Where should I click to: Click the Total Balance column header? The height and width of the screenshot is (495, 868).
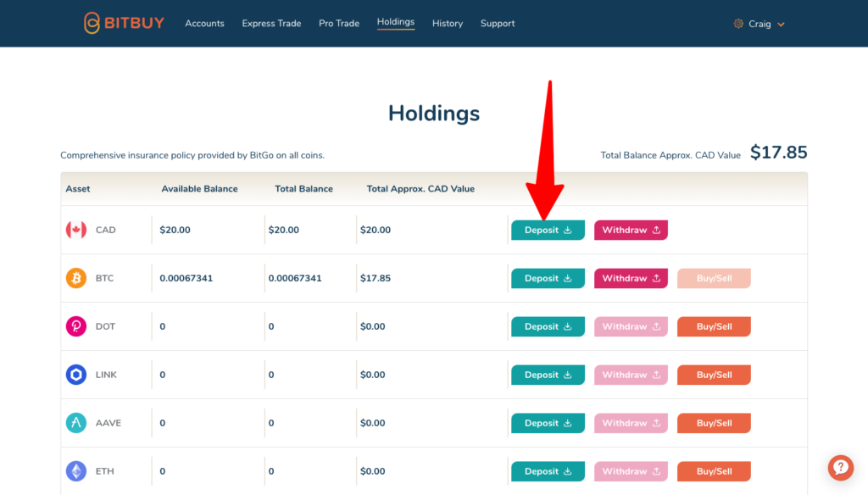coord(304,189)
